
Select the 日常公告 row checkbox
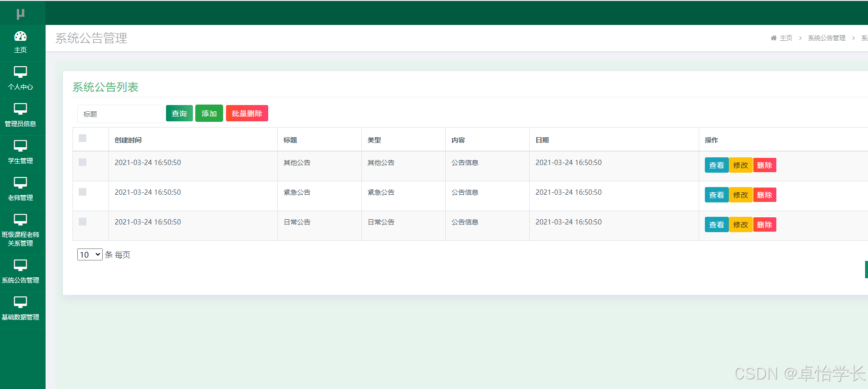[83, 222]
